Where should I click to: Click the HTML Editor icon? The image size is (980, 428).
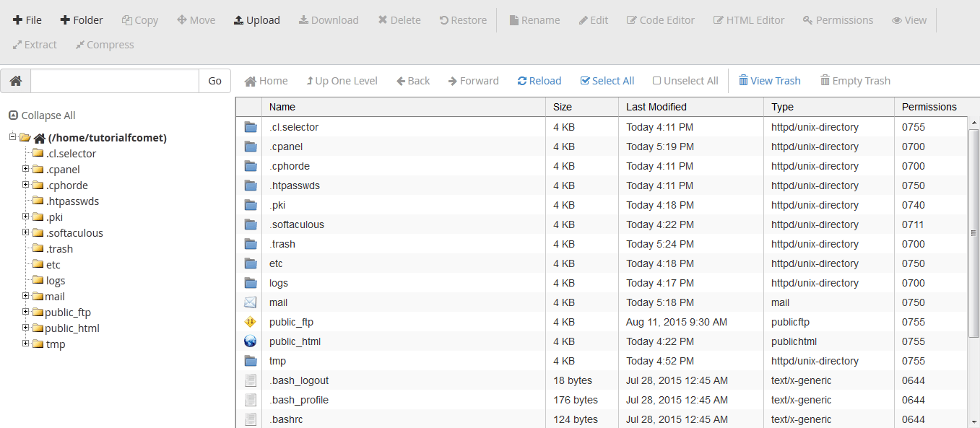click(748, 19)
